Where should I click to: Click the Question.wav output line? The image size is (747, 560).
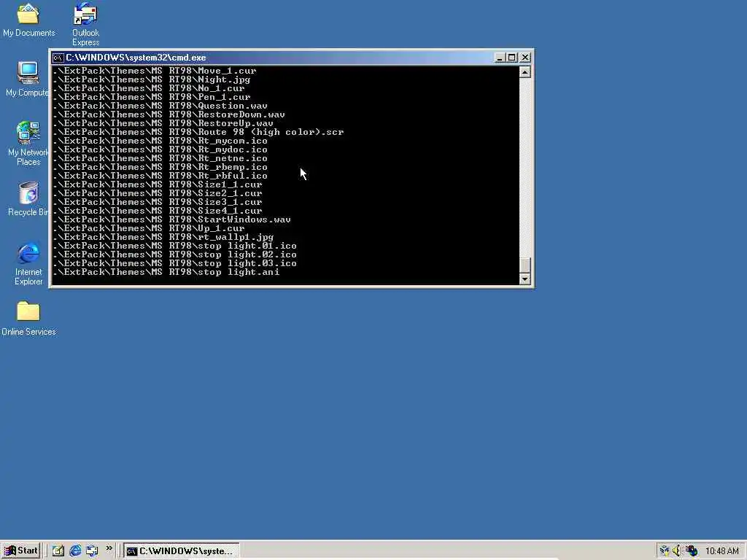(x=160, y=106)
